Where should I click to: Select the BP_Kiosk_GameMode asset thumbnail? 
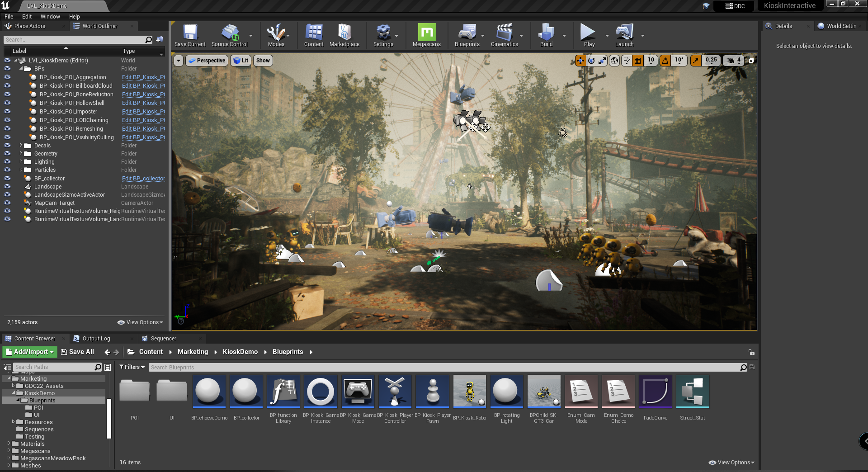click(x=358, y=392)
